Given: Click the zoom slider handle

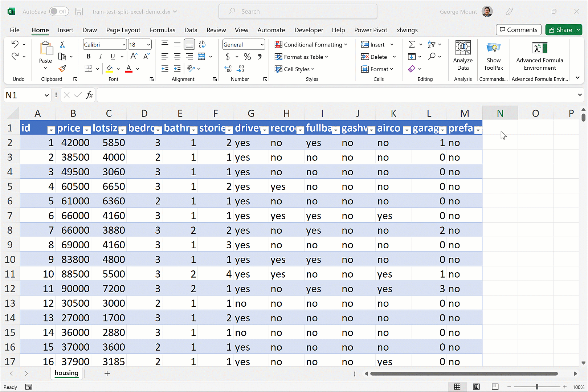Looking at the screenshot, I should point(537,387).
